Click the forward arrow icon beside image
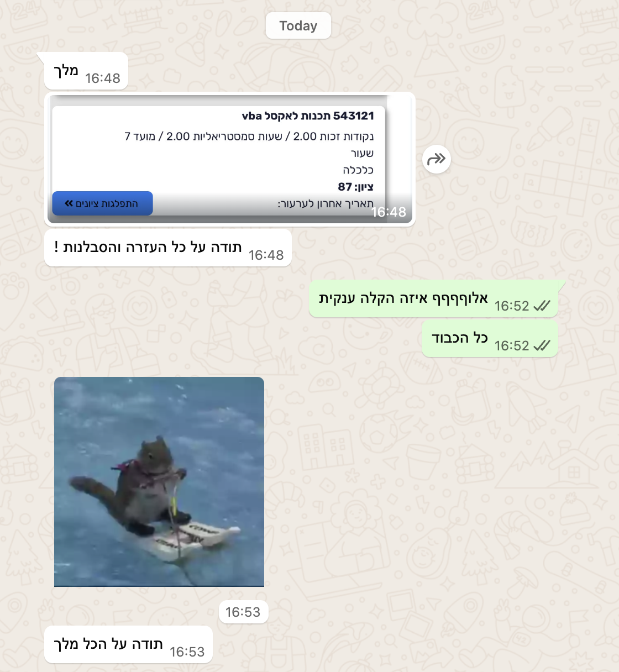This screenshot has height=672, width=619. tap(437, 160)
